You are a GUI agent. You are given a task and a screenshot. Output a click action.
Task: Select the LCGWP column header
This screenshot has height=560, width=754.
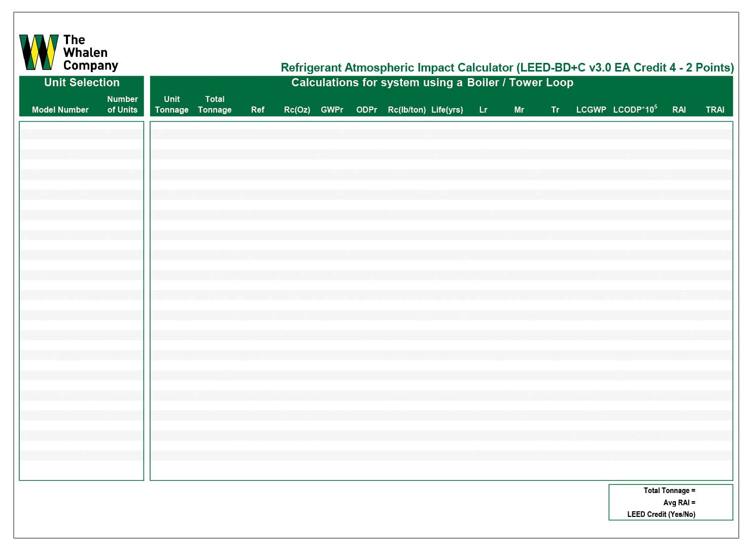(x=591, y=110)
